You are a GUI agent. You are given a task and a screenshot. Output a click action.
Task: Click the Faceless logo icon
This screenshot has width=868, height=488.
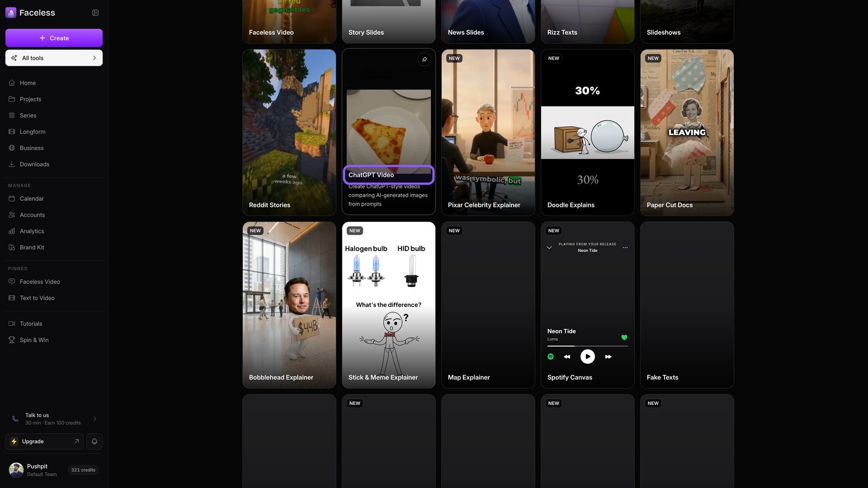tap(11, 12)
